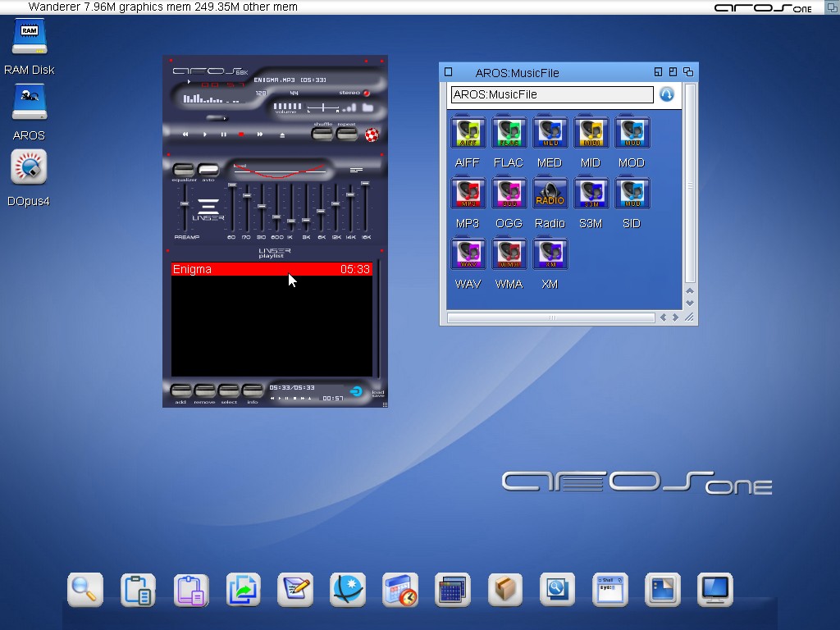
Task: Click the blue parent-directory arrow icon
Action: click(x=667, y=94)
